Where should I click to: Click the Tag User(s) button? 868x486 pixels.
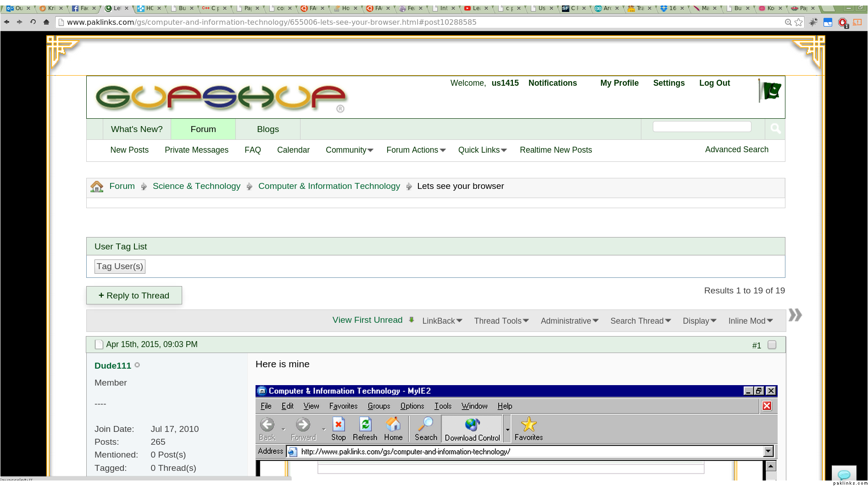click(x=120, y=266)
